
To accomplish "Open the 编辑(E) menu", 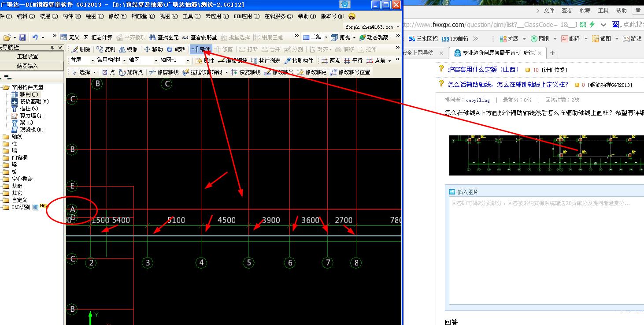I will coord(26,16).
